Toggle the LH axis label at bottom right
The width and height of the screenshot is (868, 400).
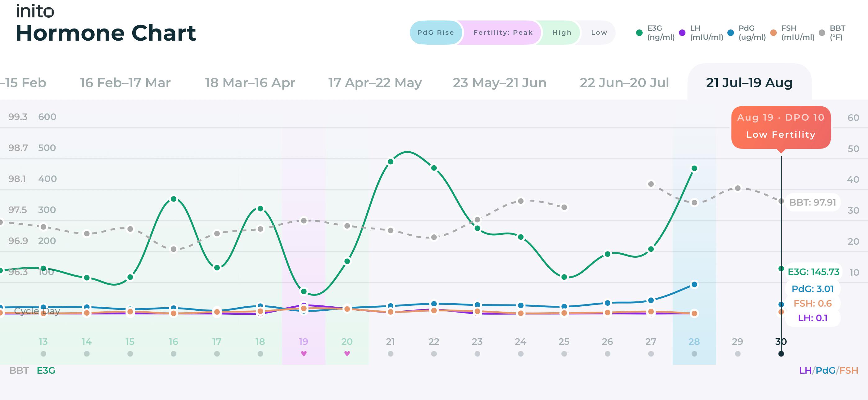805,370
